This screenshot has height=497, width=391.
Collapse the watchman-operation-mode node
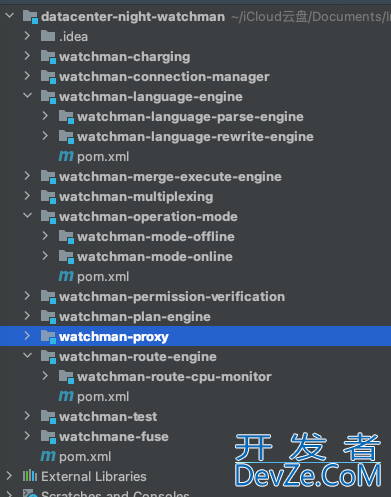pyautogui.click(x=28, y=216)
